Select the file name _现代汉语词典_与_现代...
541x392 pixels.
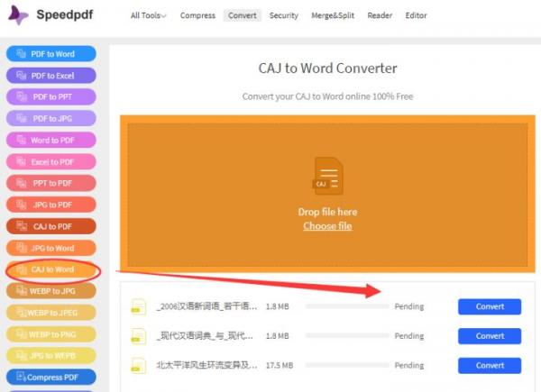tap(206, 336)
